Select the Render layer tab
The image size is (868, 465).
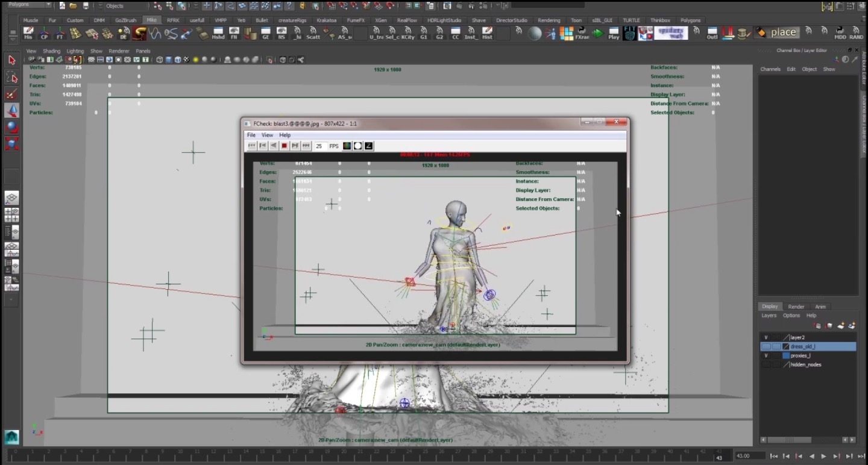[796, 307]
